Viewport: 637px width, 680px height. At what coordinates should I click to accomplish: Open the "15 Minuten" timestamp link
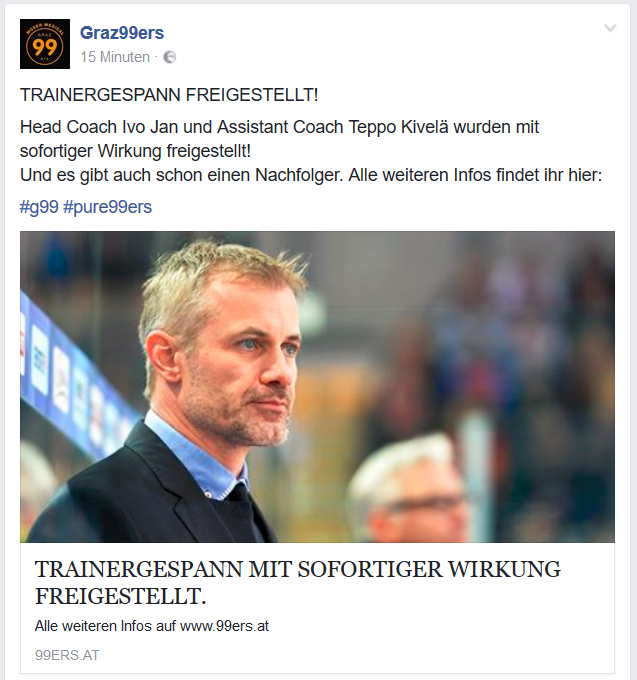click(115, 57)
